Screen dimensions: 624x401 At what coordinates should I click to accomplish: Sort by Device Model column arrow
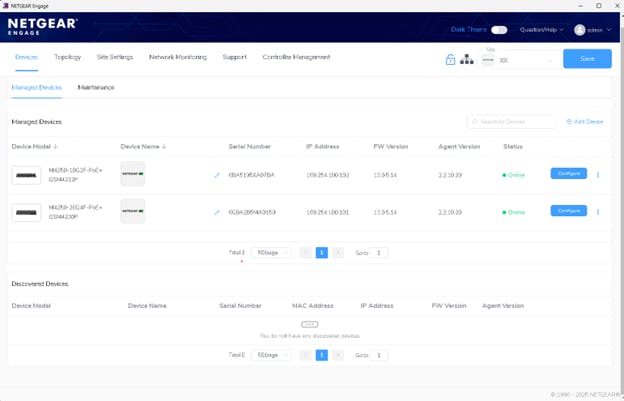[56, 146]
